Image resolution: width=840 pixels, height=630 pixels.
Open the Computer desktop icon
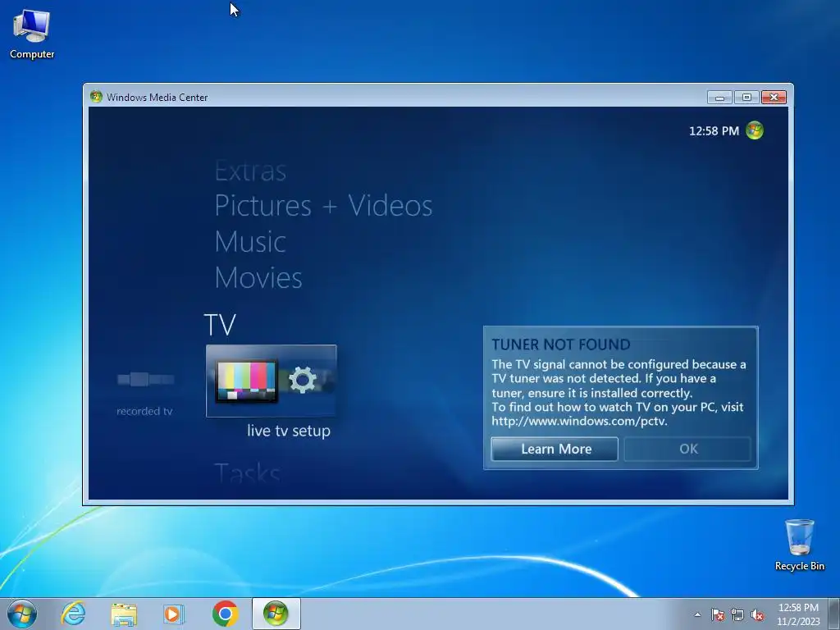32,34
